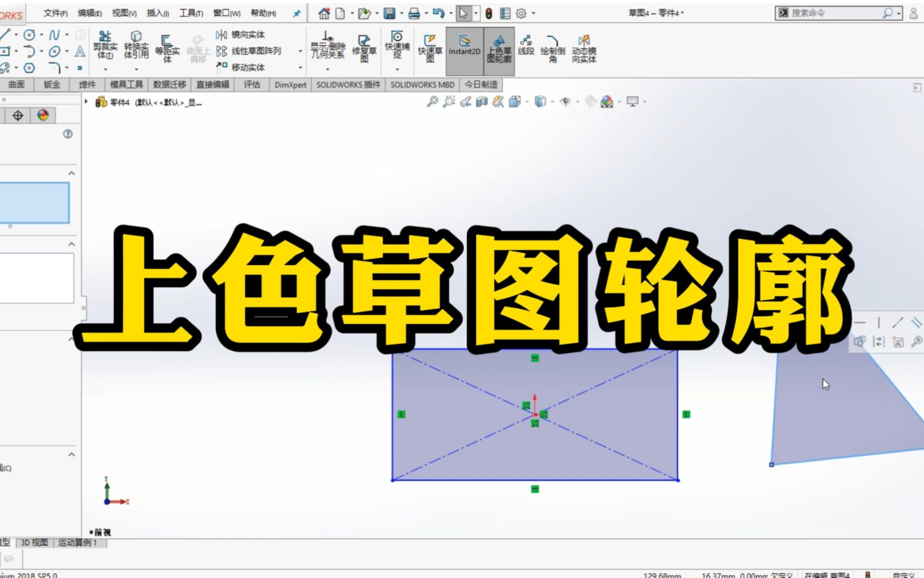924x578 pixels.
Task: Open the Quick Snaps dropdown arrow
Action: pos(397,69)
